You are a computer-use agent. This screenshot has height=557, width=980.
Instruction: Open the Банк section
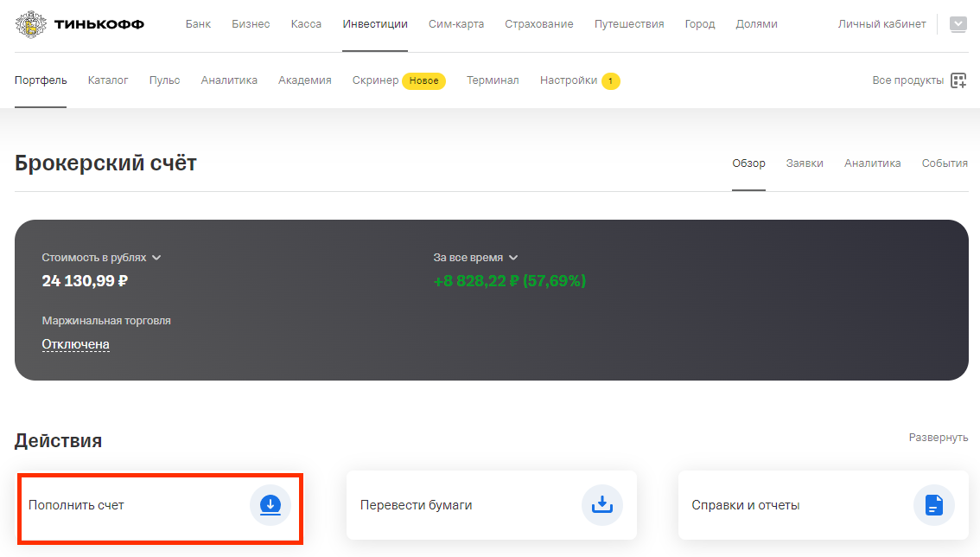pos(198,24)
